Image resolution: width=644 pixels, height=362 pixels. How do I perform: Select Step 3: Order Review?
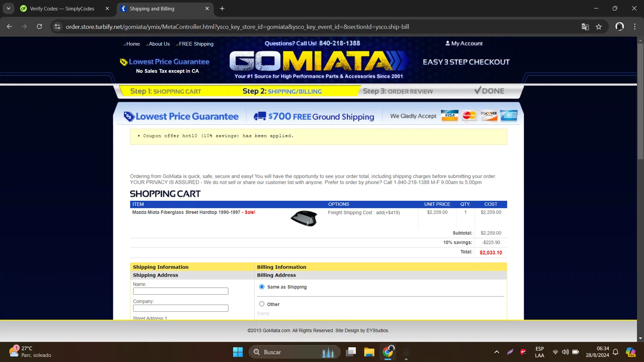(x=398, y=91)
